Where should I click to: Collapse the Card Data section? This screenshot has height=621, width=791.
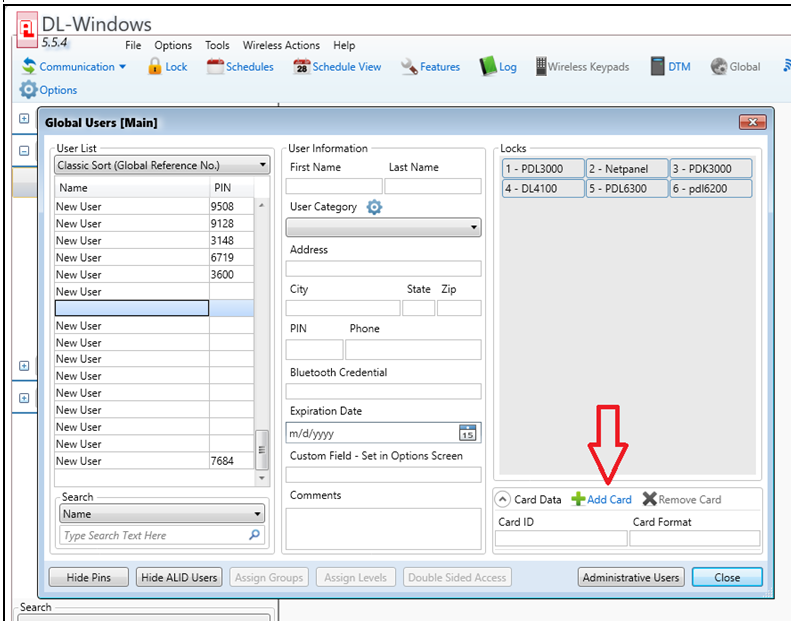point(502,499)
